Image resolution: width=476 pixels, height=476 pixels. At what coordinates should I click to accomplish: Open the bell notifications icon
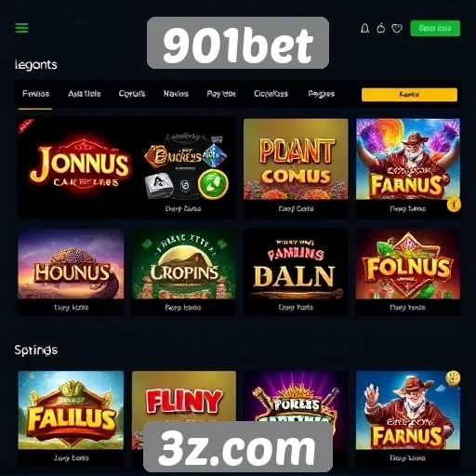tap(365, 29)
